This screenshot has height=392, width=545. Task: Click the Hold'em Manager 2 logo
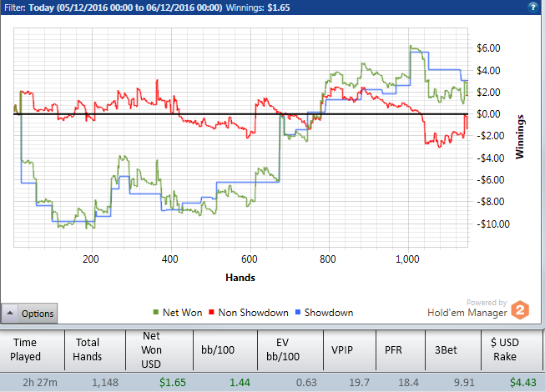tap(520, 309)
